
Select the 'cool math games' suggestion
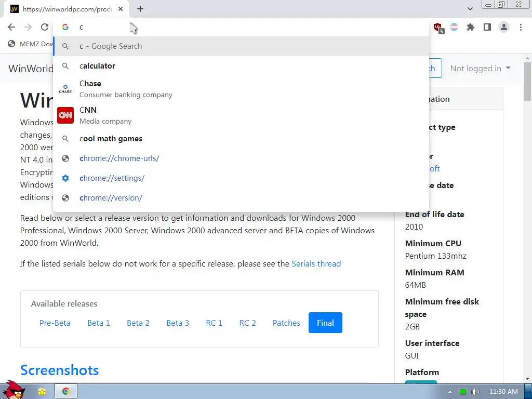[241, 139]
